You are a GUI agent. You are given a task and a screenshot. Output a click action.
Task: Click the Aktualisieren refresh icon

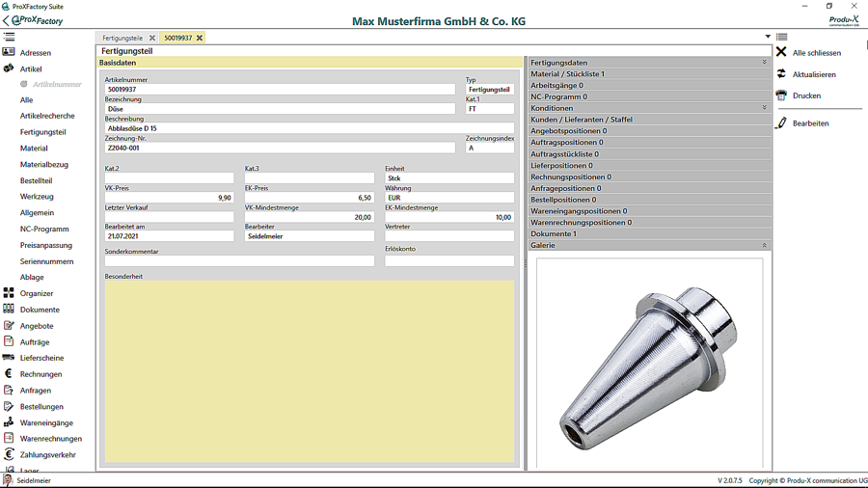[781, 74]
